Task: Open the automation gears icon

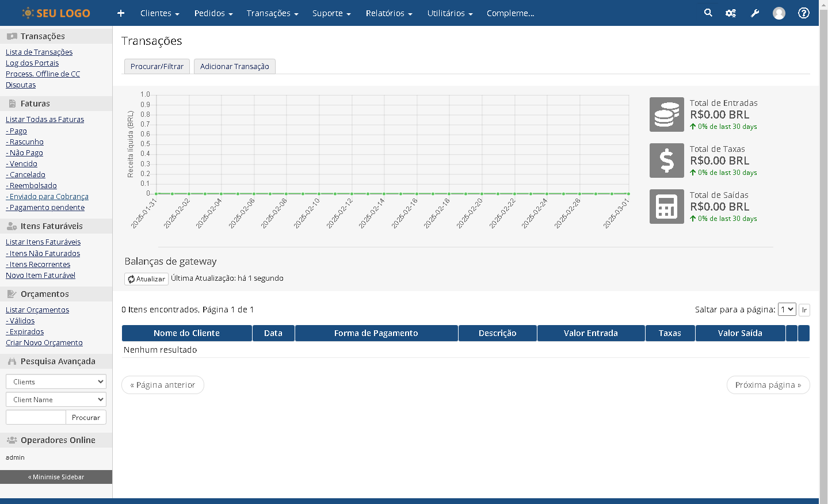Action: (x=731, y=13)
